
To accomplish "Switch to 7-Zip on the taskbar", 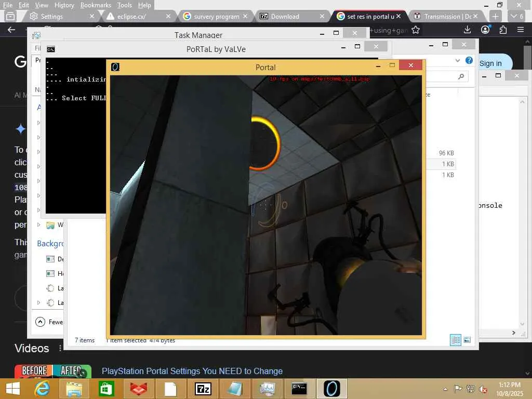I will click(203, 389).
